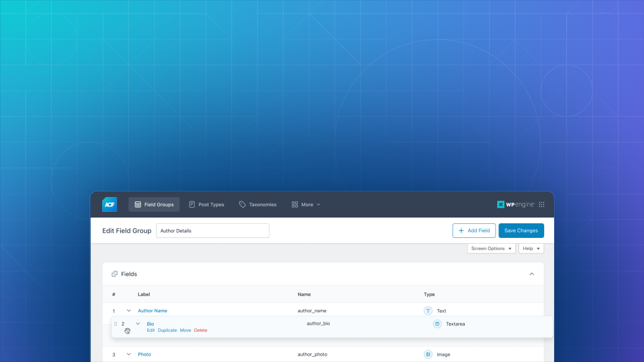Open the Field Groups tab
This screenshot has width=644, height=362.
pyautogui.click(x=154, y=205)
